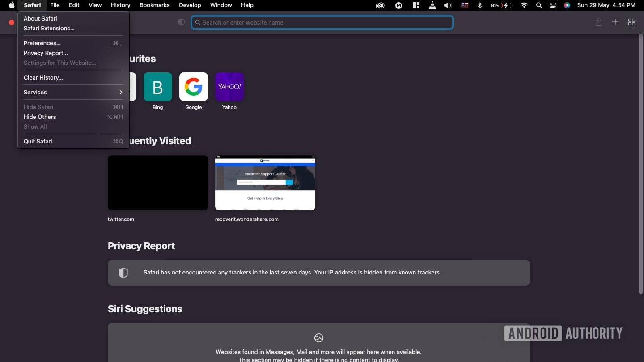Open the recoverit.wondershare.com thumbnail
Screen dimensions: 644x362
pos(265,183)
